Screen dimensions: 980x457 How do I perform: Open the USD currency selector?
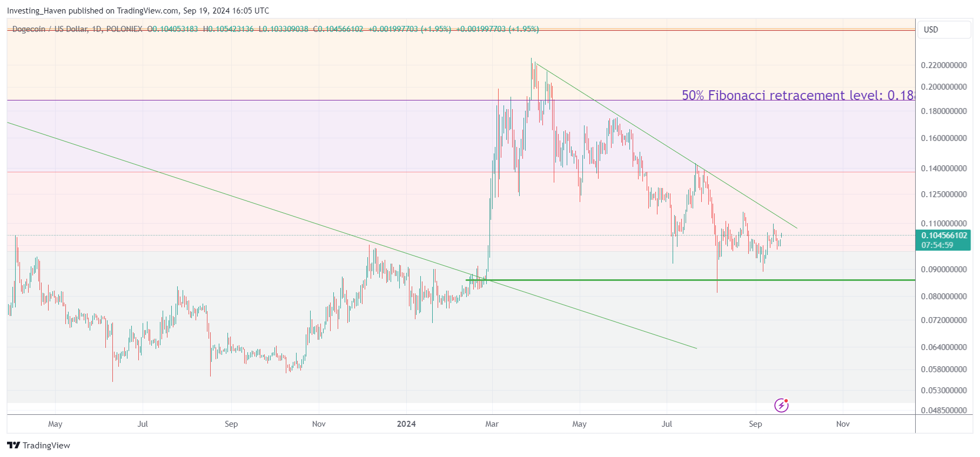click(x=944, y=30)
